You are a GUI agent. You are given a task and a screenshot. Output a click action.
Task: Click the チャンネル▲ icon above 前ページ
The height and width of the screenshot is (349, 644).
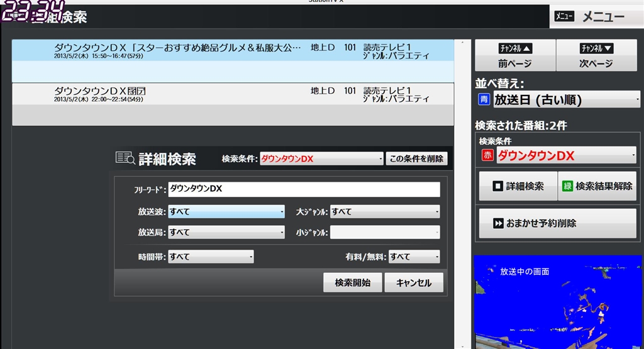coord(515,48)
